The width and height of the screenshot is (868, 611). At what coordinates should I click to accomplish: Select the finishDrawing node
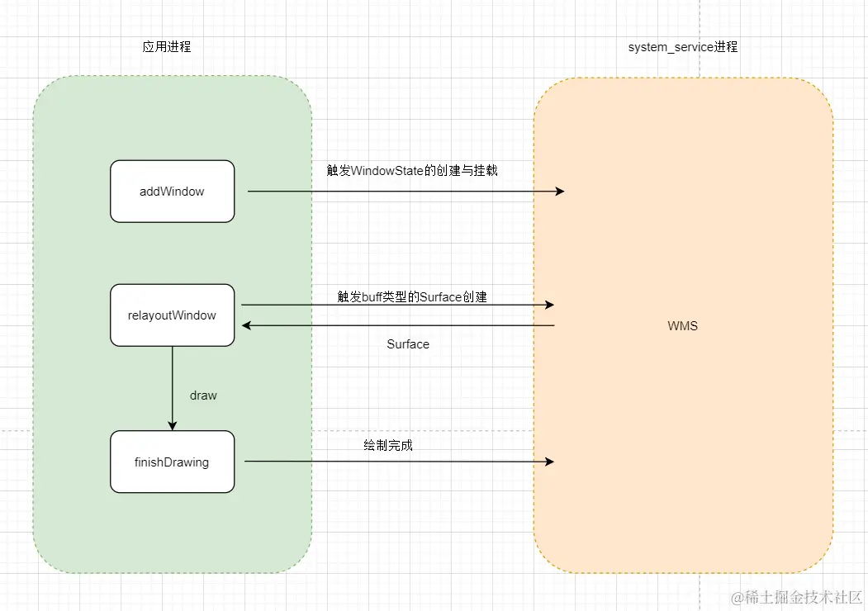(172, 462)
